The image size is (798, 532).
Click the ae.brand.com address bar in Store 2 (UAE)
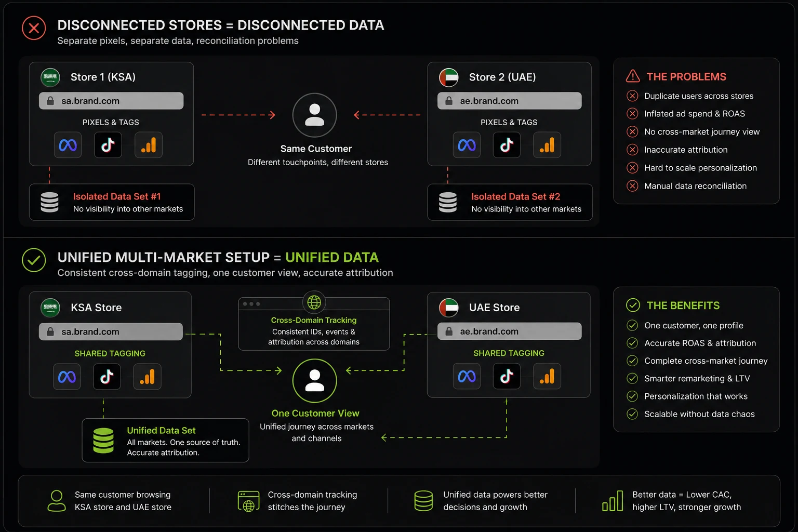[510, 101]
